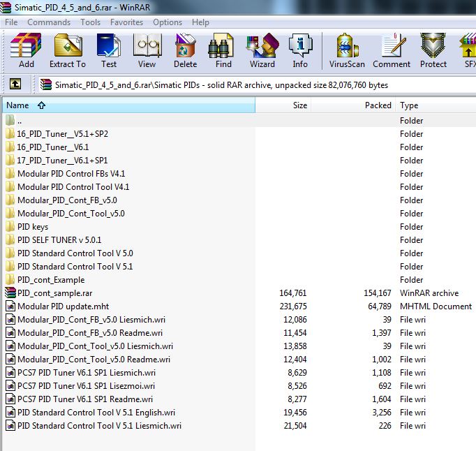Sort files by Packed column

pyautogui.click(x=378, y=105)
